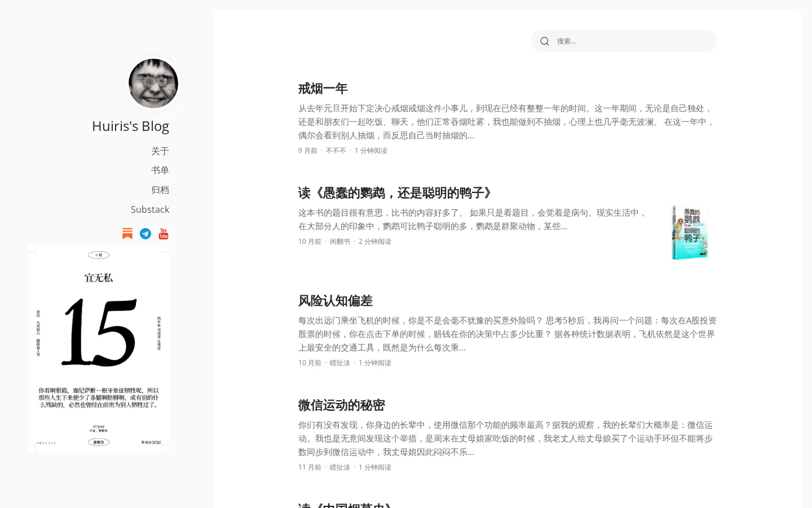Click the excerpt starting 从去年元旦开始

click(507, 122)
